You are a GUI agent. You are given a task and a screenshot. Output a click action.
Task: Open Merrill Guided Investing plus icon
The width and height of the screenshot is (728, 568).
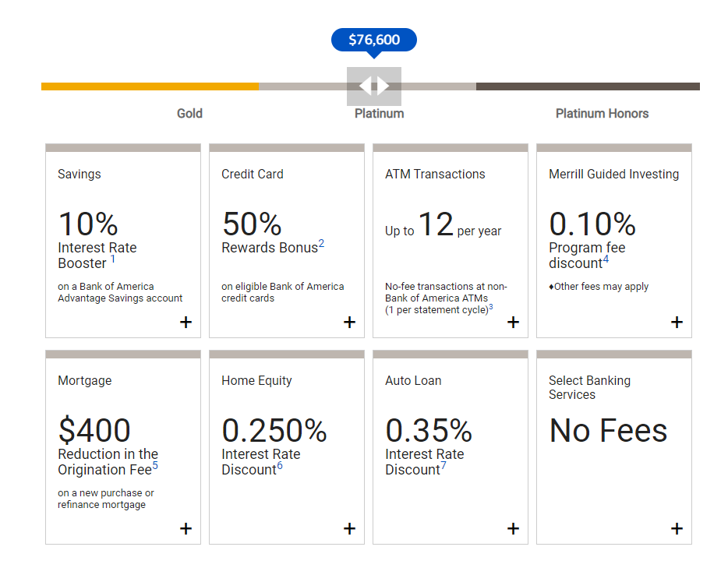pos(677,322)
